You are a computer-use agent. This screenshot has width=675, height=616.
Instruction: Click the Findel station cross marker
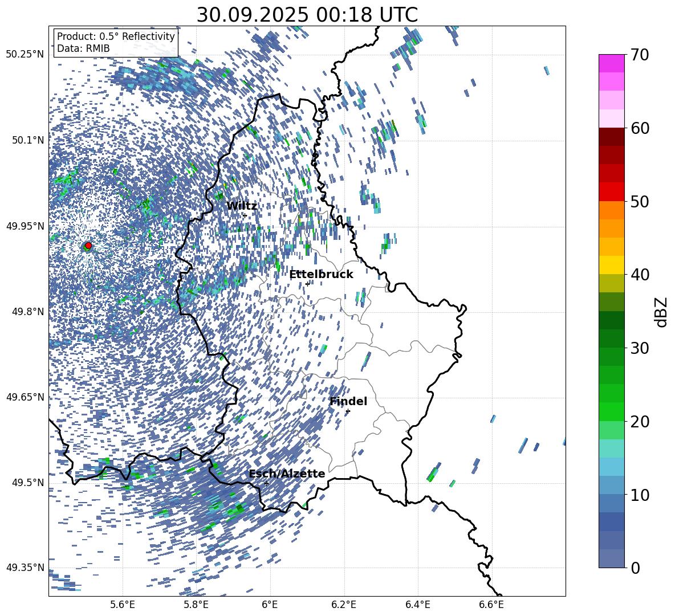click(348, 411)
